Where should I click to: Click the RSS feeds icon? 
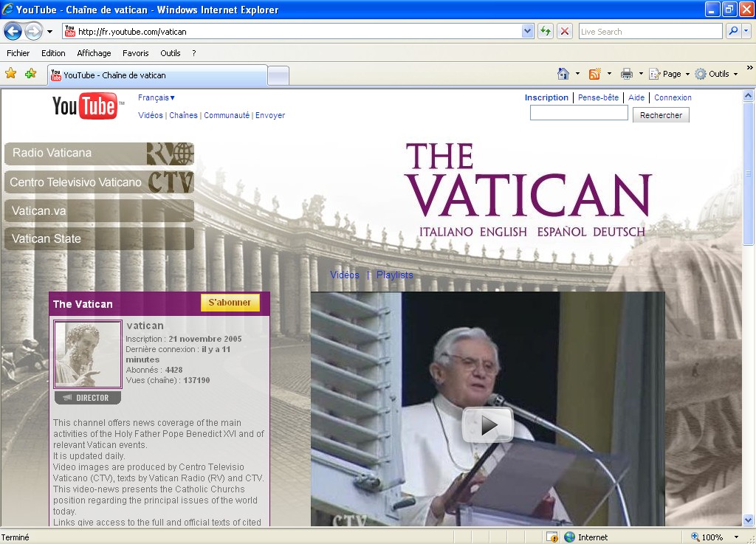pos(594,74)
